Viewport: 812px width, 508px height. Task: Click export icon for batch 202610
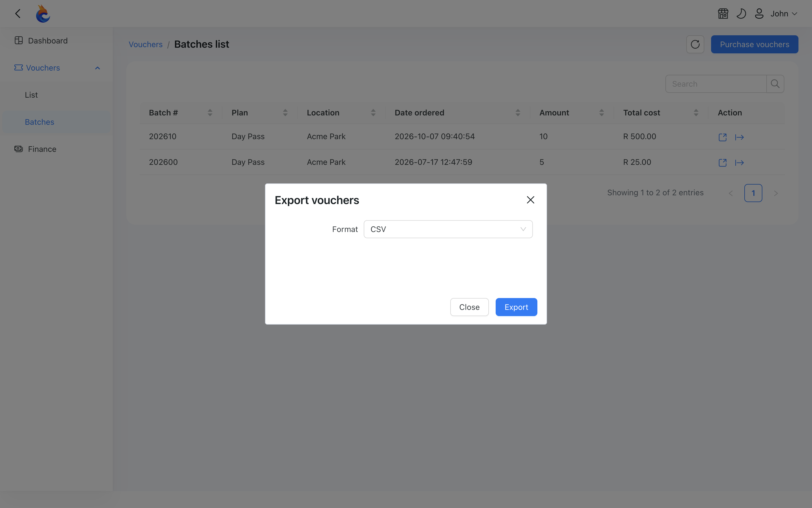[x=740, y=137]
